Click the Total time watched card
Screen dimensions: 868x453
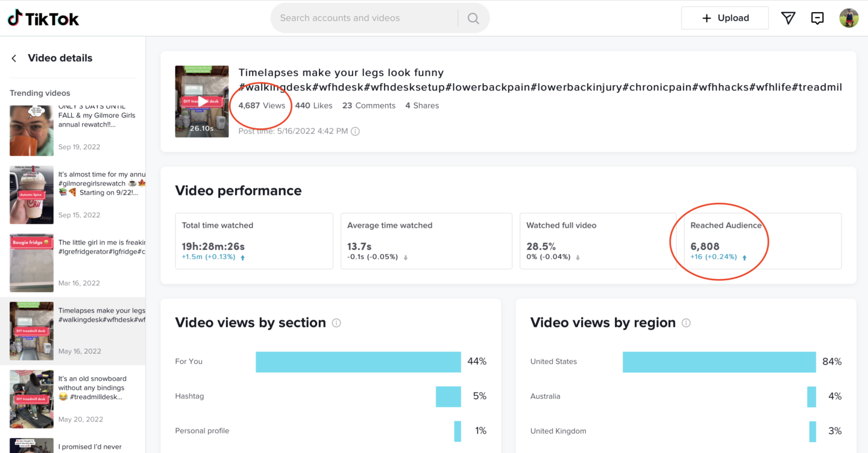click(254, 241)
